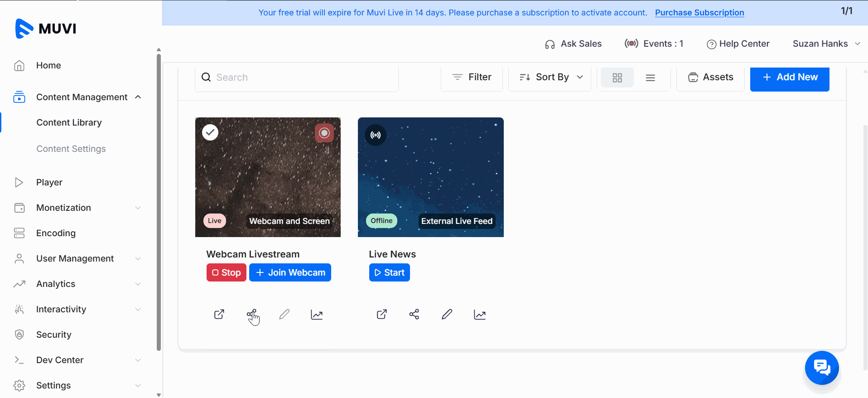Toggle the Live News broadcast icon

pyautogui.click(x=376, y=135)
